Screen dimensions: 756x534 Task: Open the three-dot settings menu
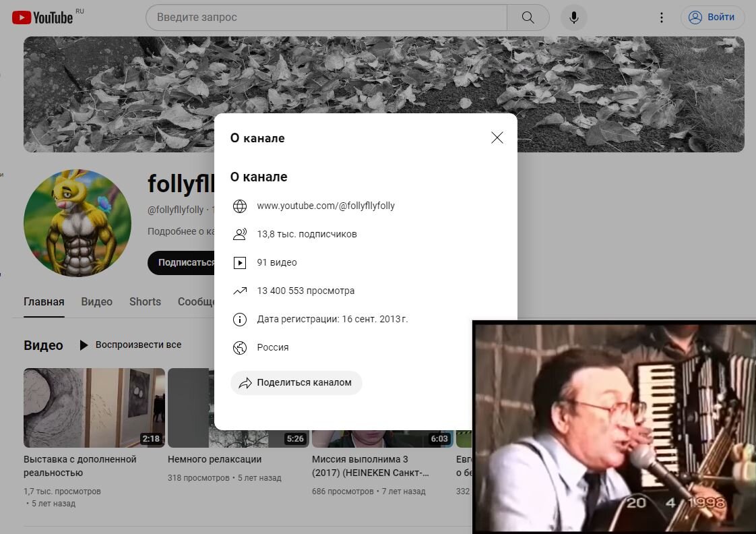pos(662,18)
